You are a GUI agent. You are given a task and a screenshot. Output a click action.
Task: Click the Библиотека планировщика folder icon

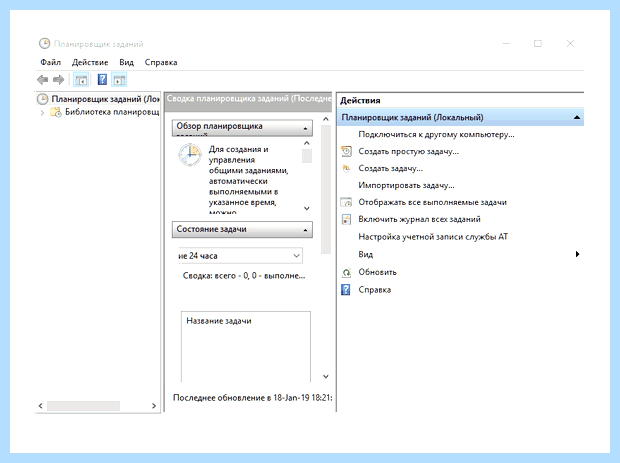coord(56,112)
